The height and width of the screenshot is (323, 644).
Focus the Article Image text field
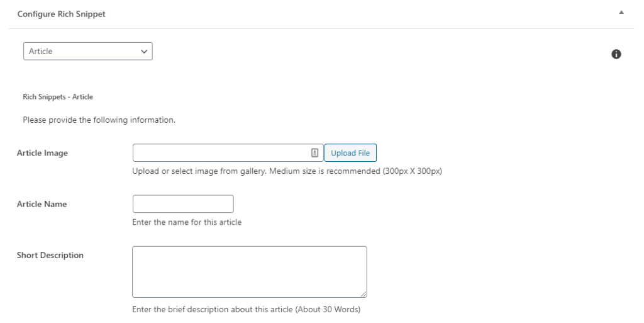[220, 153]
